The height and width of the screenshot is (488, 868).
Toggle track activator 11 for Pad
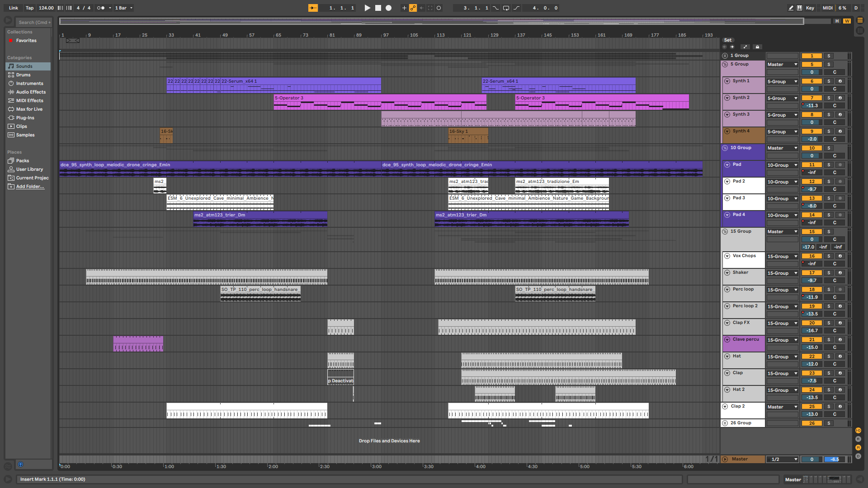tap(812, 165)
